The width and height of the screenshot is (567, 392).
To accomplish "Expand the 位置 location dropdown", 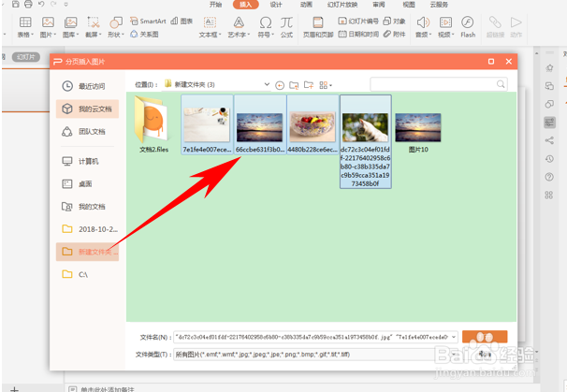I will coord(267,84).
